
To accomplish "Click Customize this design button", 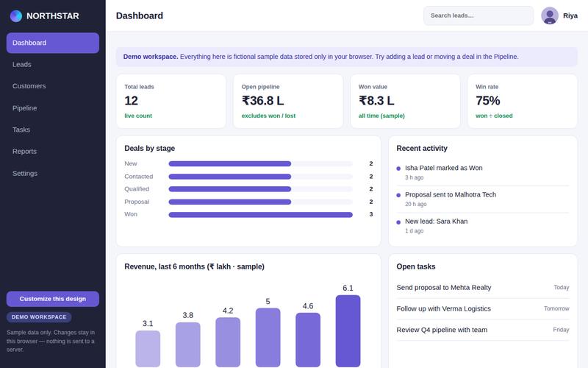I will coord(53,299).
